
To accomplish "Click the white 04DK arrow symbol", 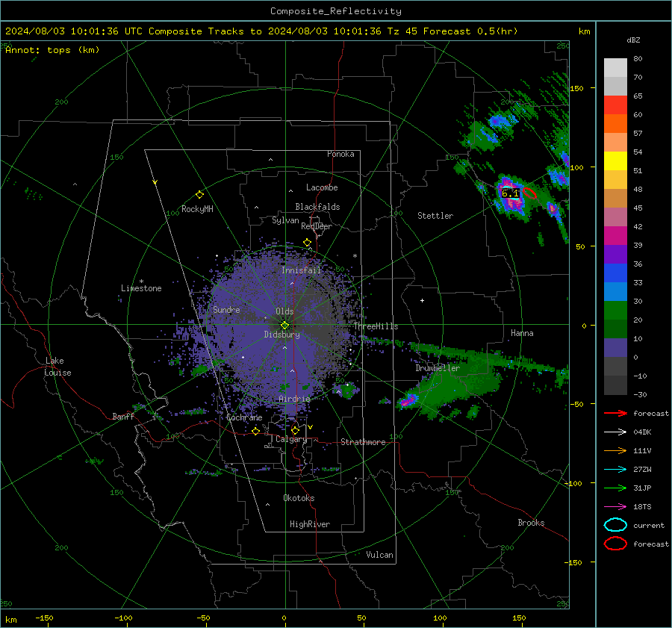I will 615,432.
